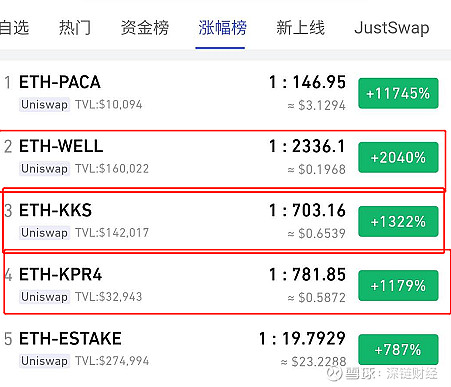Image resolution: width=451 pixels, height=387 pixels.
Task: Open the 热门 tab
Action: (x=75, y=27)
